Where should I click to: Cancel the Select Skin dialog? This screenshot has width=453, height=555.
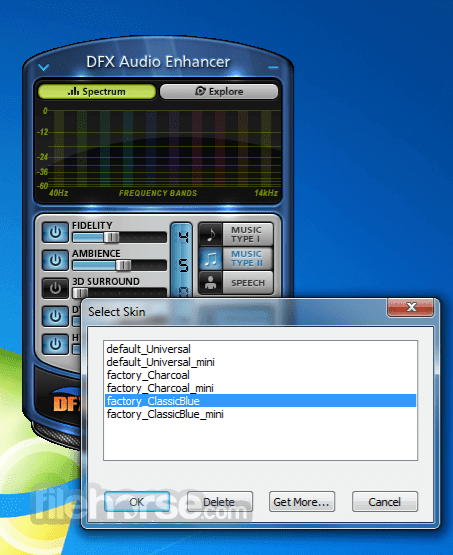[x=385, y=502]
